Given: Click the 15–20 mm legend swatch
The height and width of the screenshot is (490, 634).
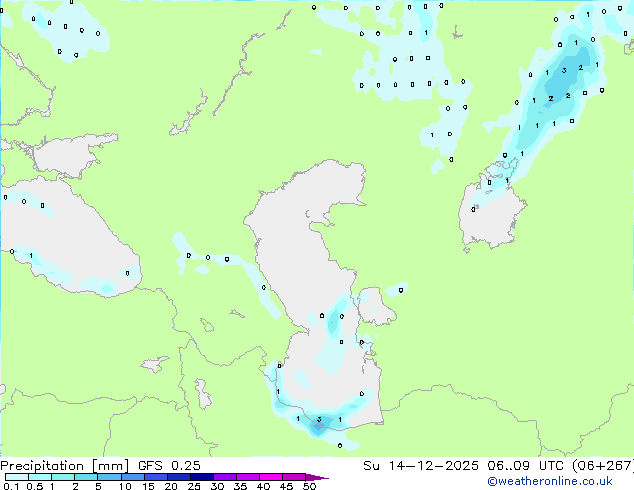Looking at the screenshot, I should pos(156,477).
